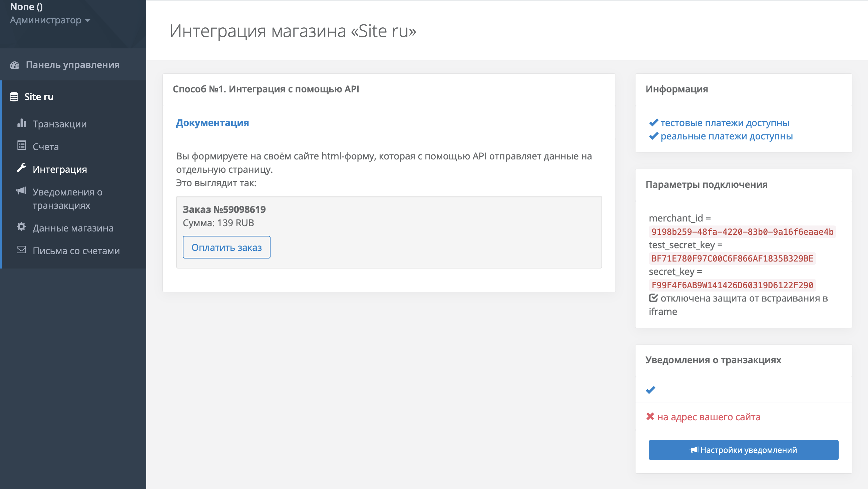Click the envelope icon beside Письма со счетами
Screen dimensions: 868x489
point(22,250)
